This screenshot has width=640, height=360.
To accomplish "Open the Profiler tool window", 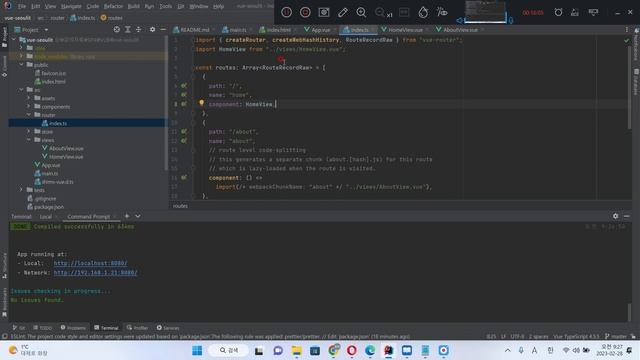I will 137,328.
